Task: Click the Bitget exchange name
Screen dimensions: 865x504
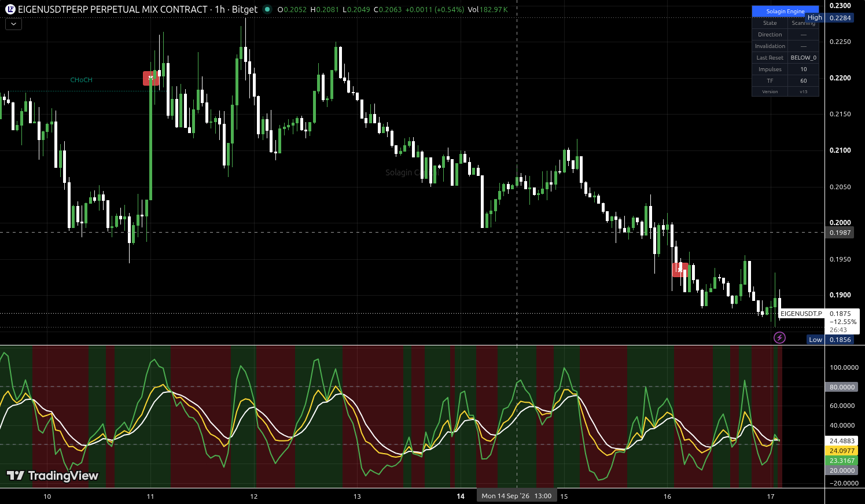Action: point(245,9)
